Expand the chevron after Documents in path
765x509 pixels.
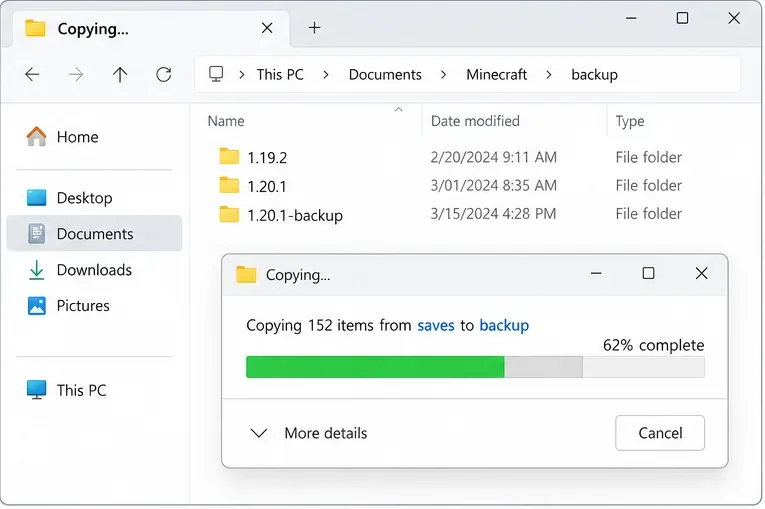click(x=443, y=75)
